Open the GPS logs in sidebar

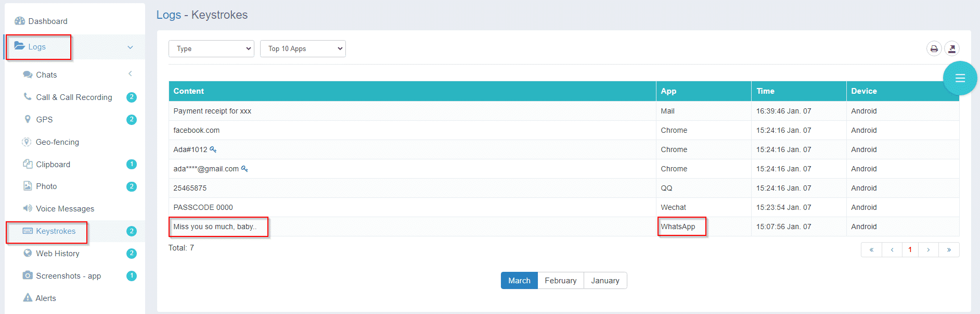click(x=44, y=120)
